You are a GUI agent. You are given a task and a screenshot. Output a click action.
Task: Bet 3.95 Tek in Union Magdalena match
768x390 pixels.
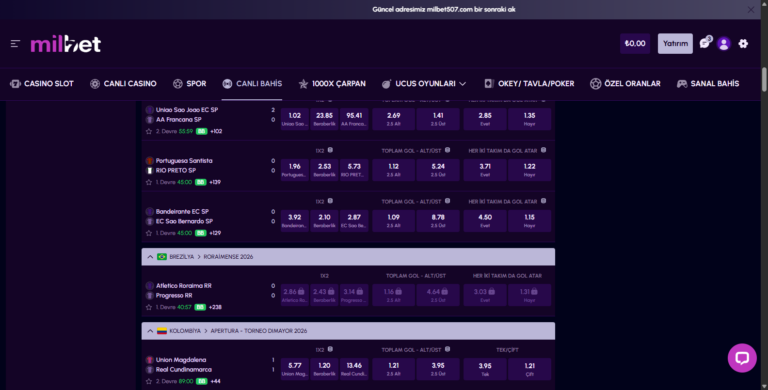pyautogui.click(x=485, y=369)
